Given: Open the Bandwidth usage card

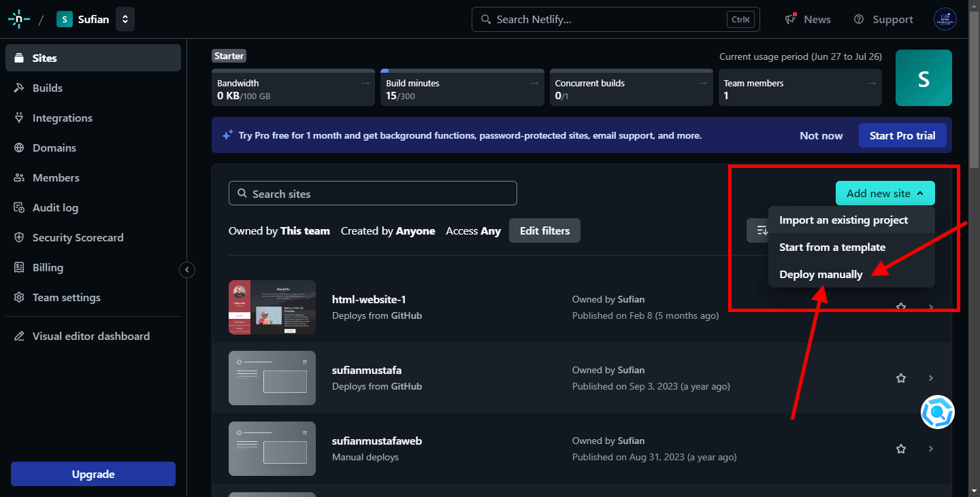Looking at the screenshot, I should click(x=293, y=88).
